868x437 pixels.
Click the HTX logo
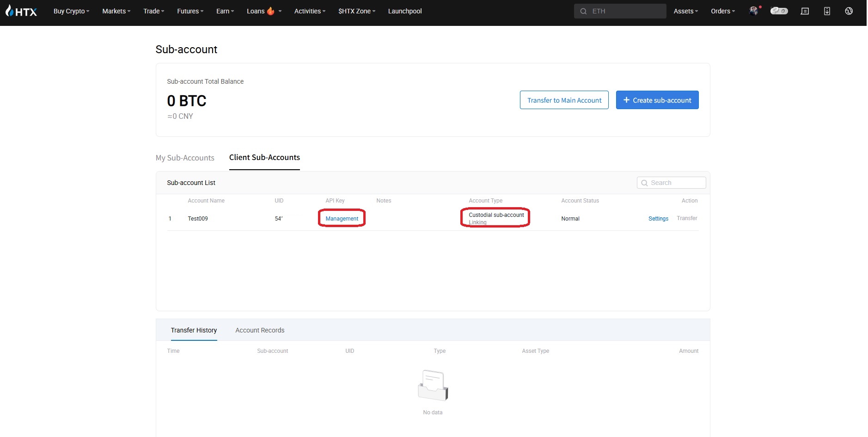point(21,11)
